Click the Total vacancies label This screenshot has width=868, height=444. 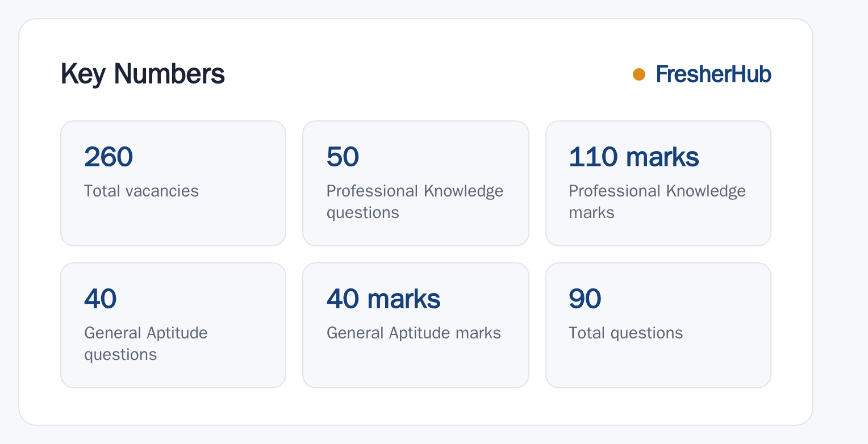point(141,191)
